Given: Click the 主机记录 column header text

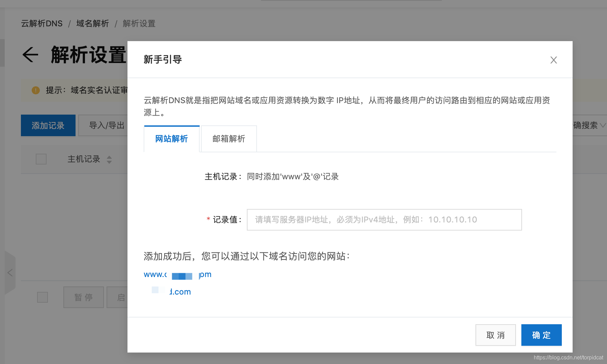Looking at the screenshot, I should pos(84,159).
